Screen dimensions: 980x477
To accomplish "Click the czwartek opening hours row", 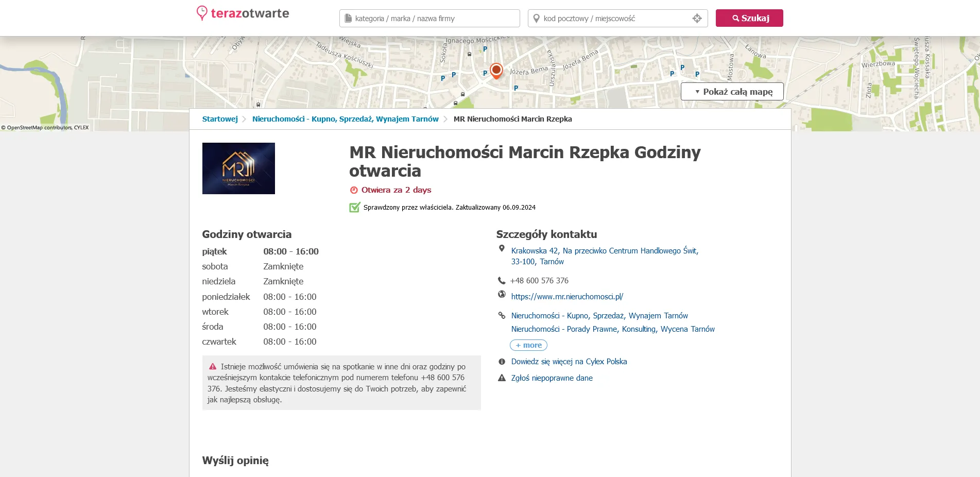I will click(260, 342).
